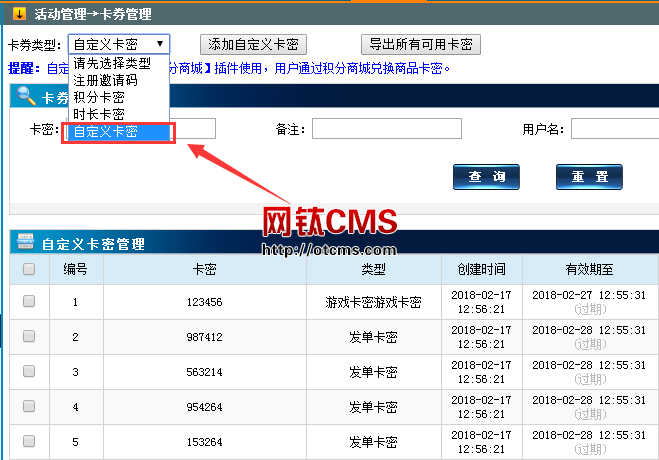Click the list icon beside 自定义卡密管理

pos(26,241)
